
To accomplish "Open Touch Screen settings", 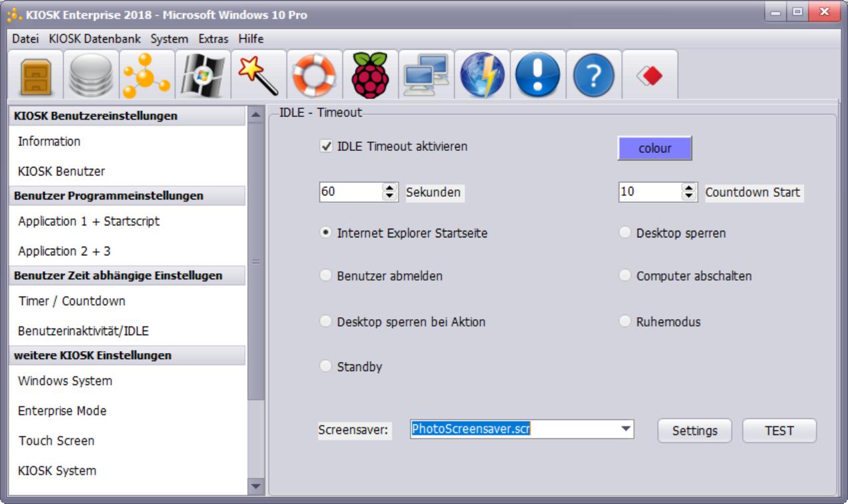I will tap(126, 441).
